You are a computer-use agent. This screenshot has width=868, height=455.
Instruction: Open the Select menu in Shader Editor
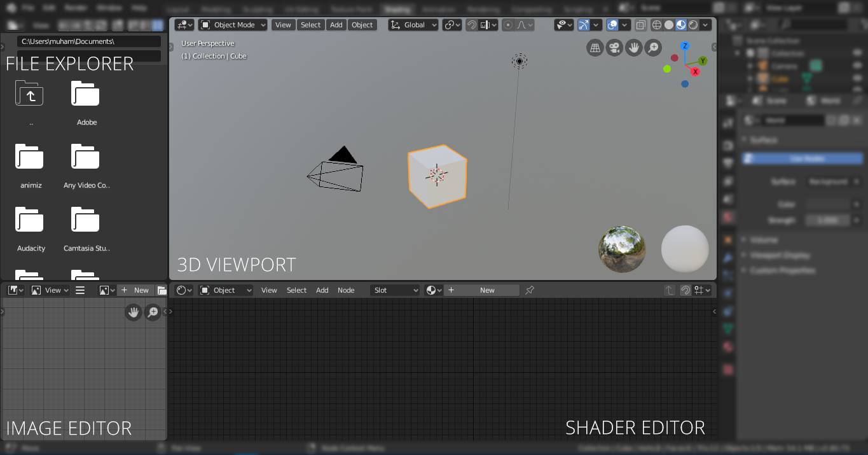(296, 290)
